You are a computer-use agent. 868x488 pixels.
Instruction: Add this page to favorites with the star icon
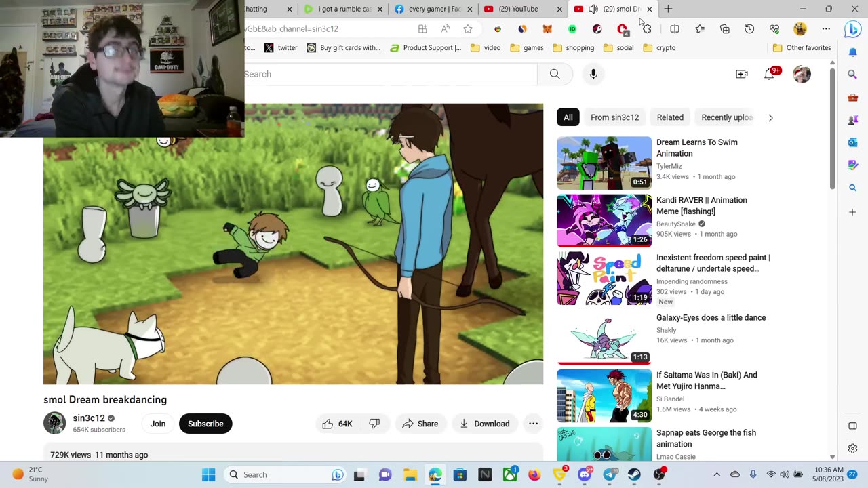468,28
